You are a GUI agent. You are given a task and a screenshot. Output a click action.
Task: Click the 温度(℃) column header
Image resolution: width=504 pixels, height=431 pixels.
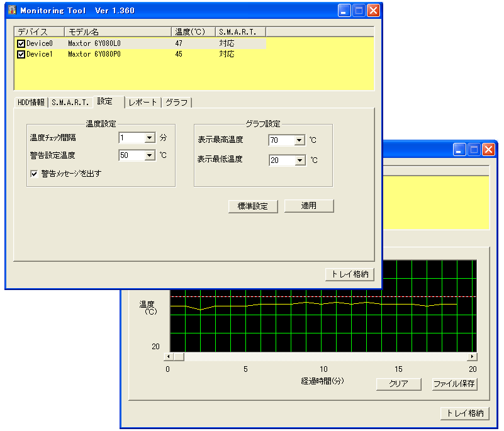[193, 32]
